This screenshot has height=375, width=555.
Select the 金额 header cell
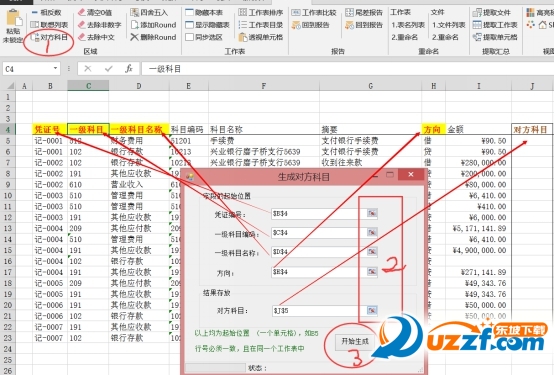(479, 129)
